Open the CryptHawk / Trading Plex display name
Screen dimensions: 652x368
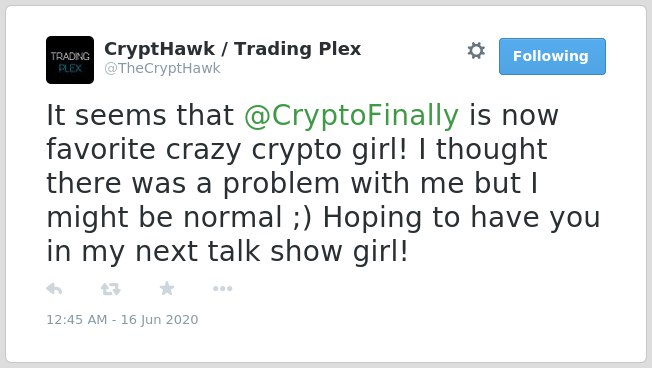[x=232, y=49]
